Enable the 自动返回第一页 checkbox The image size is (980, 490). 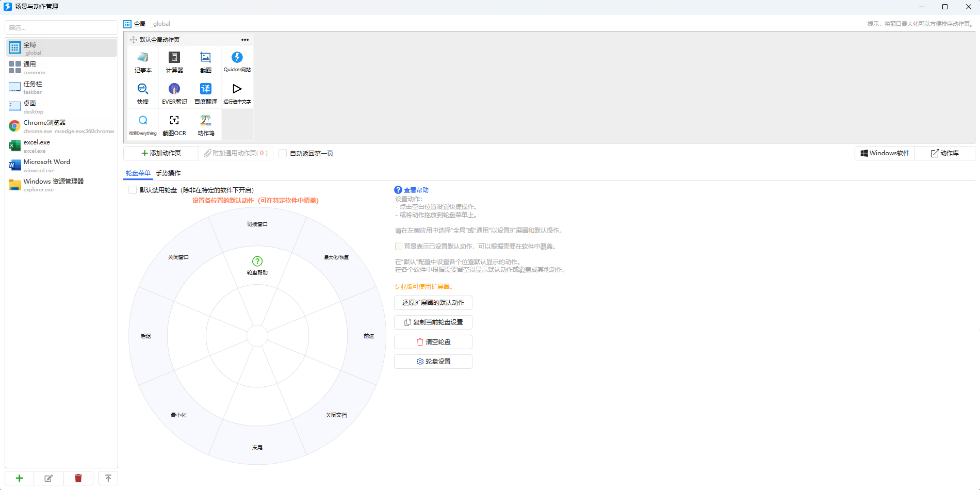click(x=283, y=154)
